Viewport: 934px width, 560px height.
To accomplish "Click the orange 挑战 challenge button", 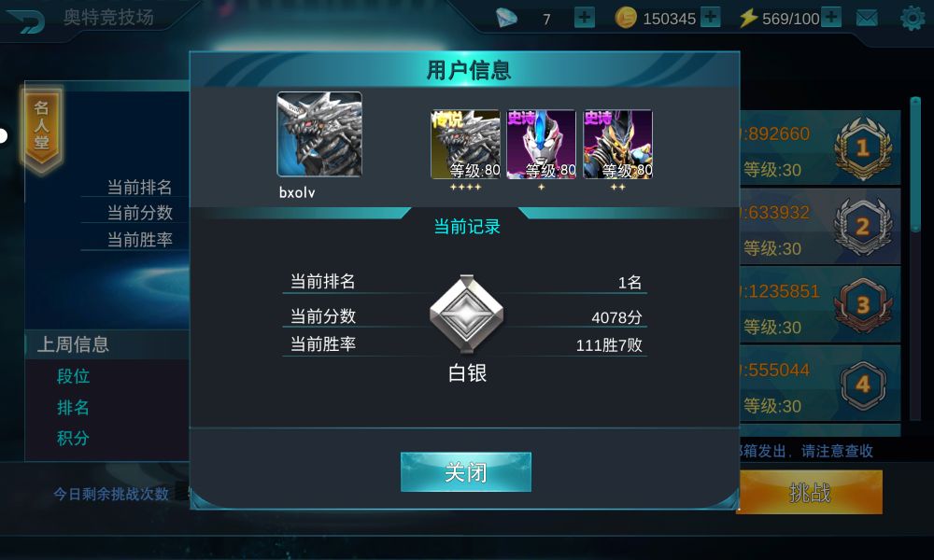I will click(811, 492).
